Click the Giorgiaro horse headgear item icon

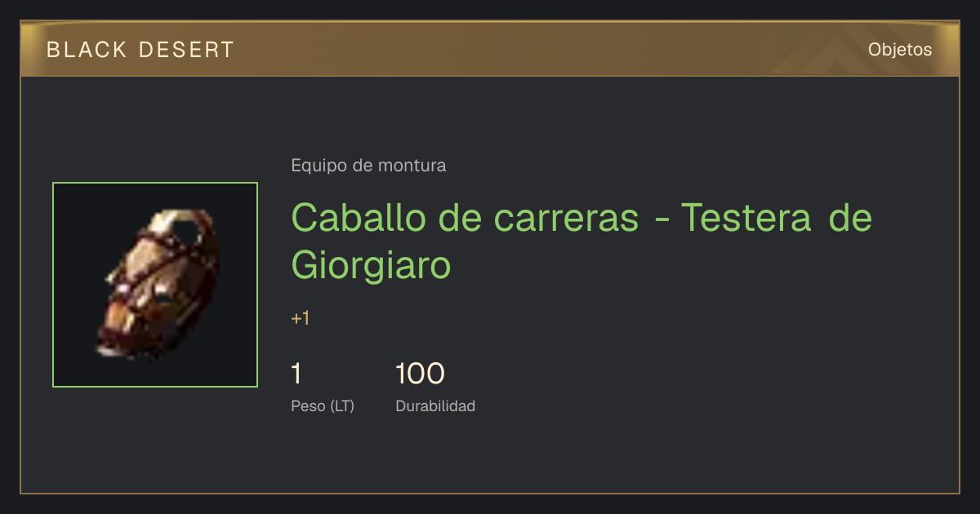(x=155, y=285)
